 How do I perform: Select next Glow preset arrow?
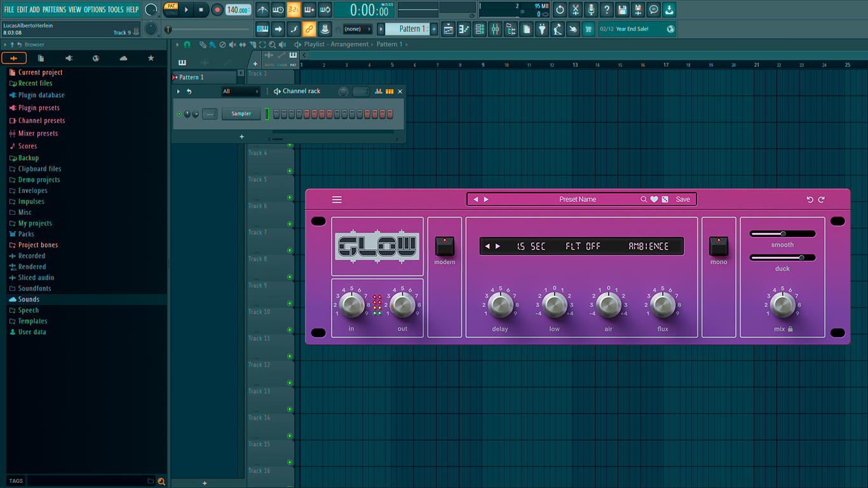(486, 200)
